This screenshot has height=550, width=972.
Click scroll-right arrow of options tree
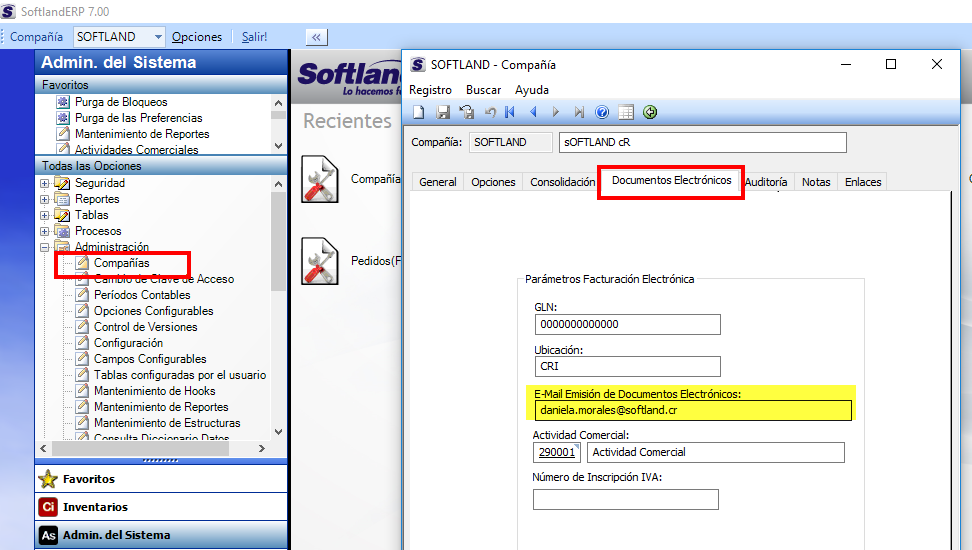262,448
